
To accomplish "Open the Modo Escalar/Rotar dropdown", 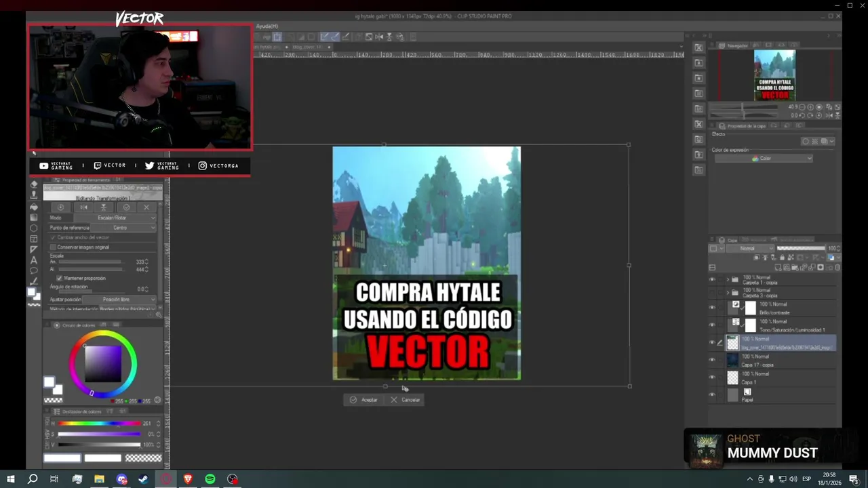I will tap(115, 218).
